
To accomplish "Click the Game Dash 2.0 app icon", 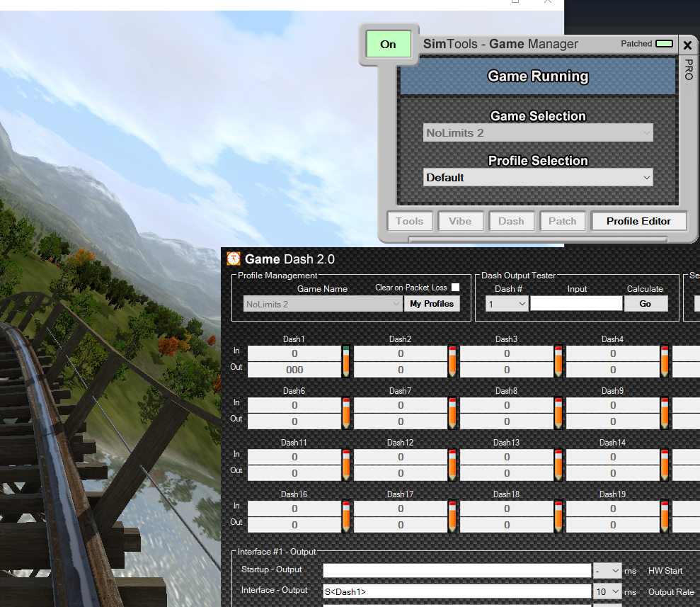I will tap(234, 259).
